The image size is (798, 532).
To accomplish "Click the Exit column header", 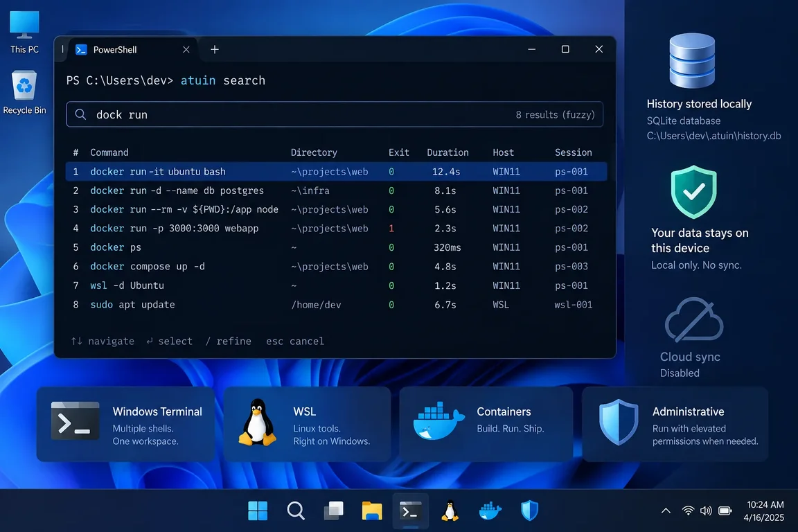I will [399, 152].
